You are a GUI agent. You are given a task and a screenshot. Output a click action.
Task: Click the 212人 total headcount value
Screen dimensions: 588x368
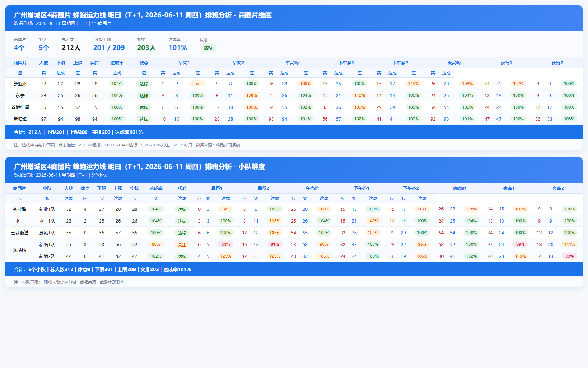(x=71, y=47)
